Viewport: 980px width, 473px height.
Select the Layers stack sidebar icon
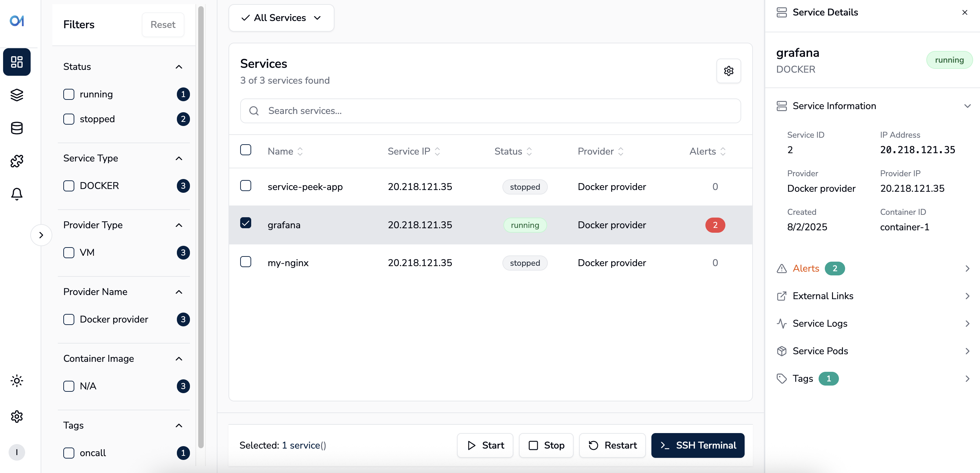[17, 95]
